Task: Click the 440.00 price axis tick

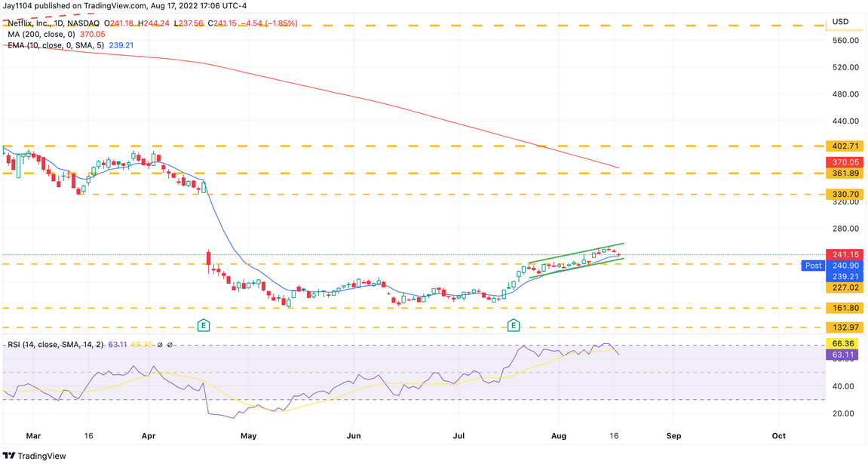Action: pyautogui.click(x=845, y=121)
